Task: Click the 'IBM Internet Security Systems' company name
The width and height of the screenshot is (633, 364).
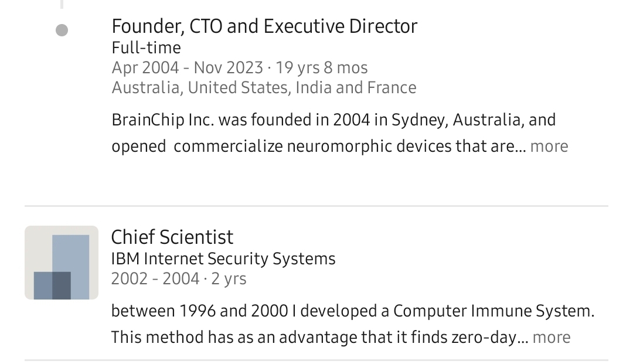Action: (223, 258)
